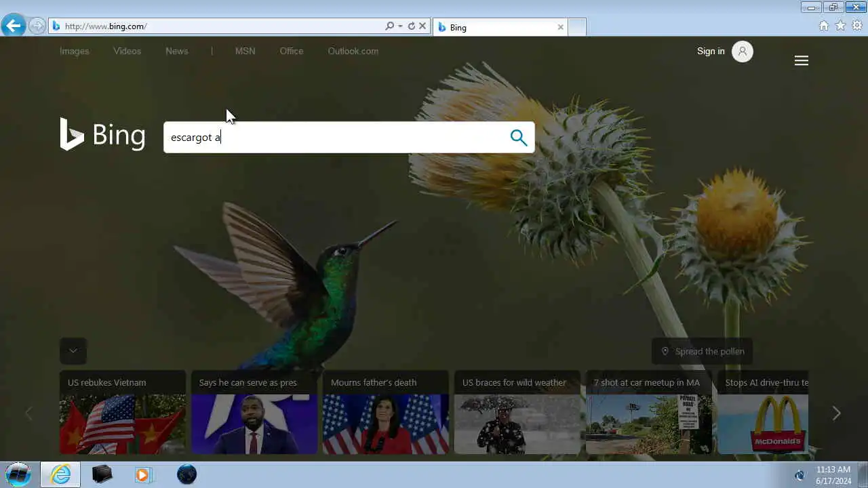Collapse the news carousel with the chevron
This screenshot has width=868, height=488.
[73, 351]
